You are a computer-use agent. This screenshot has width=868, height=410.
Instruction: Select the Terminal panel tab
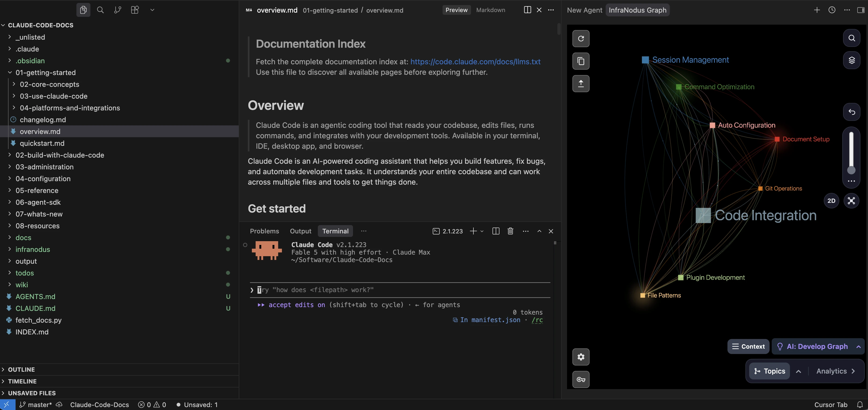[x=335, y=231]
